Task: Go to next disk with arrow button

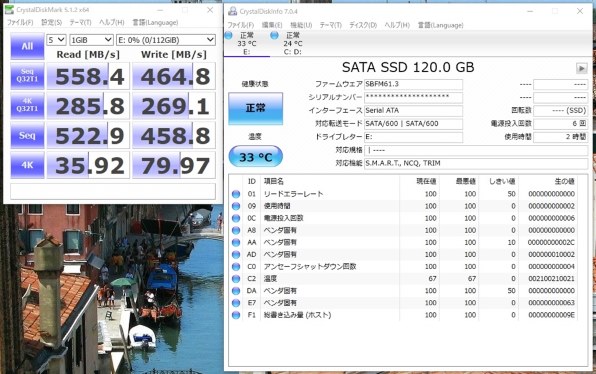Action: (582, 68)
